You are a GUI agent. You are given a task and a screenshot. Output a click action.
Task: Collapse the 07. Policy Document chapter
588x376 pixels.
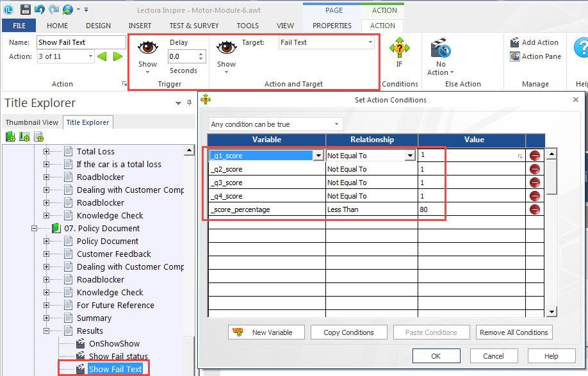(x=34, y=228)
